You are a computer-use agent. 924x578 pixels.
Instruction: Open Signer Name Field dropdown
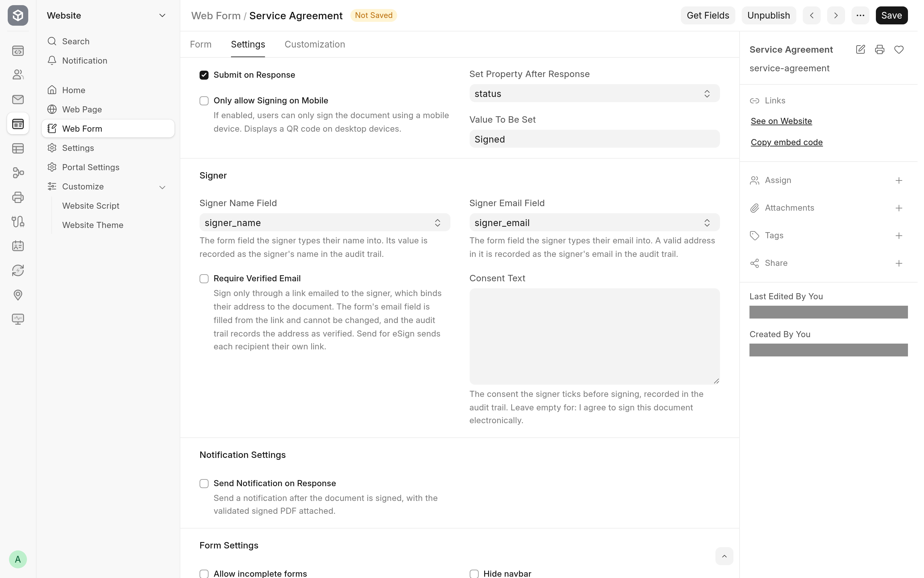click(325, 223)
